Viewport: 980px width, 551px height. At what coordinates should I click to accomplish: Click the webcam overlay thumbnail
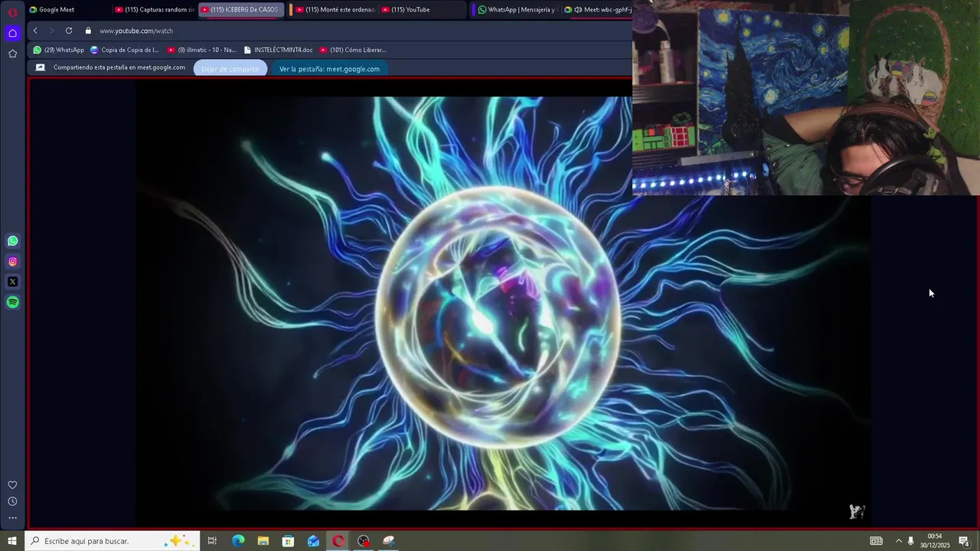[x=806, y=98]
